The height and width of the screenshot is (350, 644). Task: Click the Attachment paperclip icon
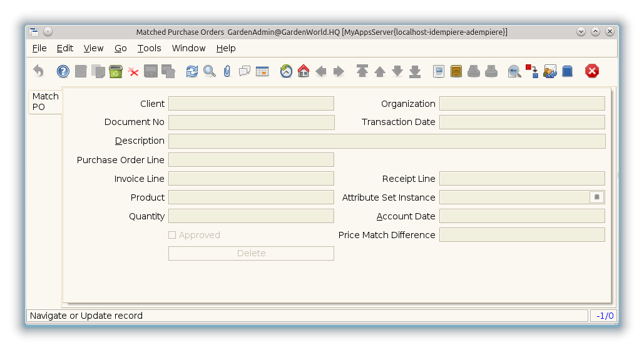[227, 71]
